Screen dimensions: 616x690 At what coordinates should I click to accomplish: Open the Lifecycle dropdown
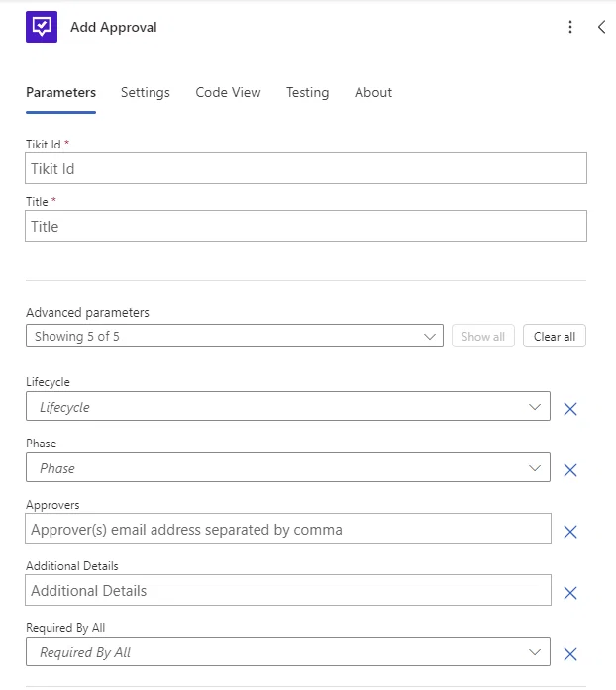pos(288,406)
